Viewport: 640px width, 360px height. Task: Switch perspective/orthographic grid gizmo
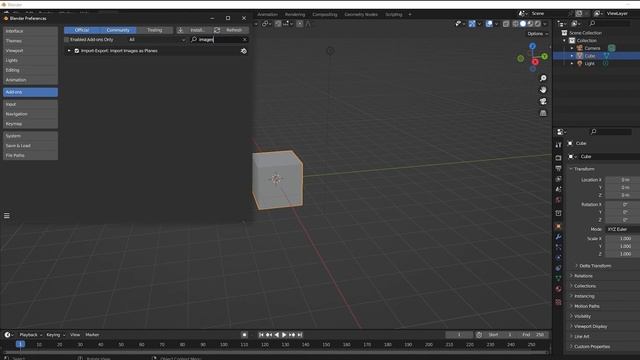click(x=543, y=113)
